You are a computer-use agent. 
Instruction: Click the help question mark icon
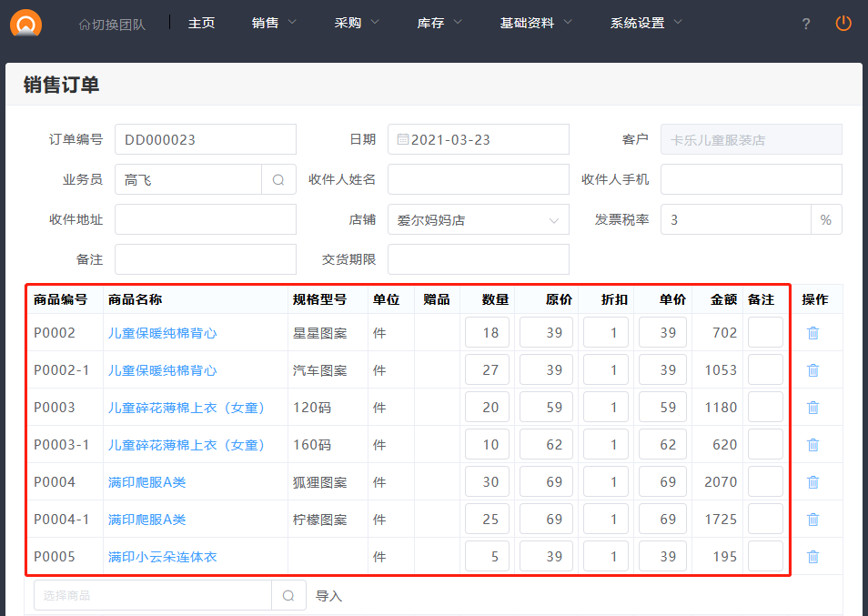click(x=805, y=25)
